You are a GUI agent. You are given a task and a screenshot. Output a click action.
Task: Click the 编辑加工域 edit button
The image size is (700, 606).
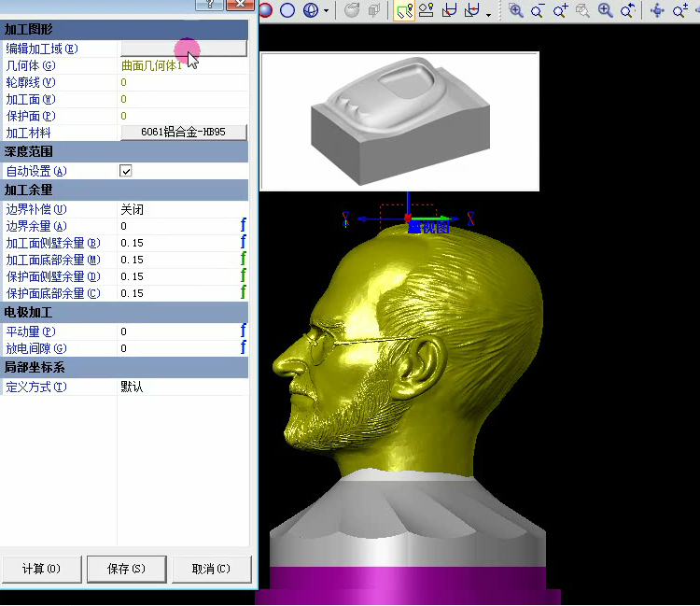(x=184, y=49)
